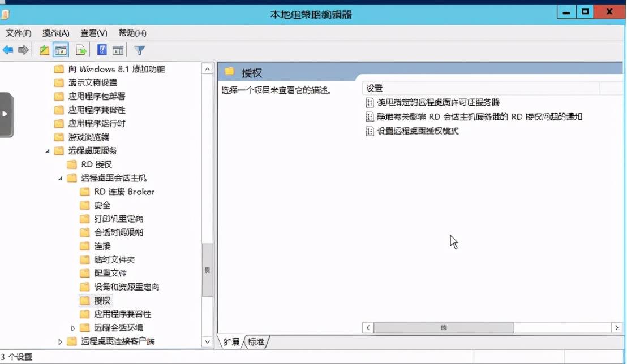Click the grey side panel arrow handle

pos(6,115)
